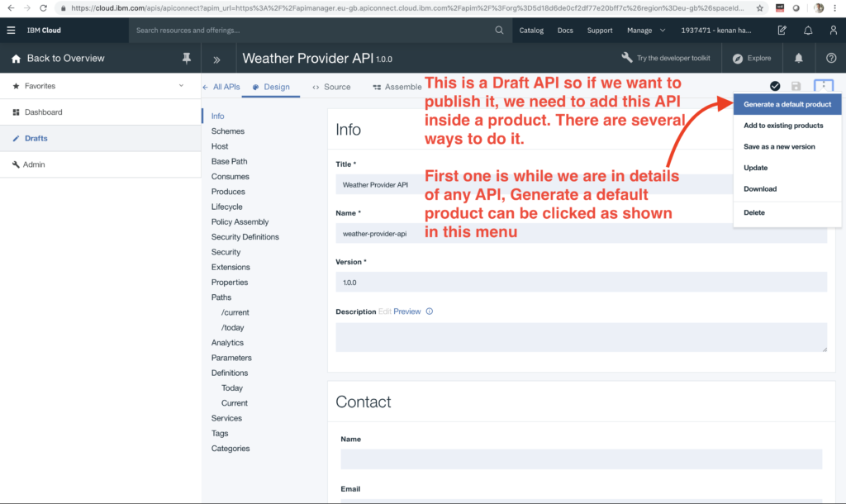Screen dimensions: 846x504
Task: Choose Save as a new version
Action: pos(787,146)
